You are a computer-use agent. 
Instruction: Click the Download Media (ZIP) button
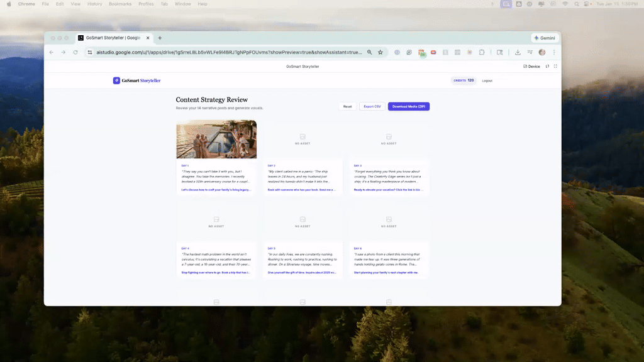408,106
